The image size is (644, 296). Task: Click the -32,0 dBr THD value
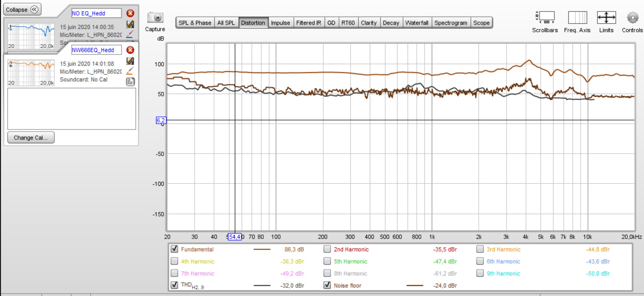(292, 286)
